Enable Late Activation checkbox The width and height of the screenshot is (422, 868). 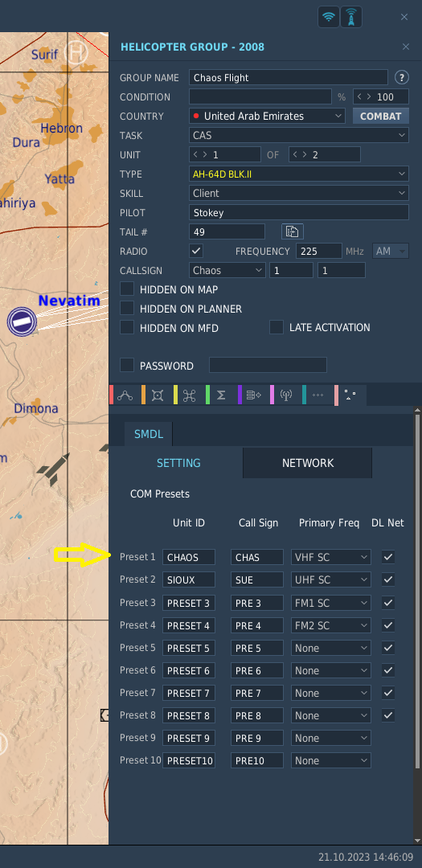click(x=277, y=327)
